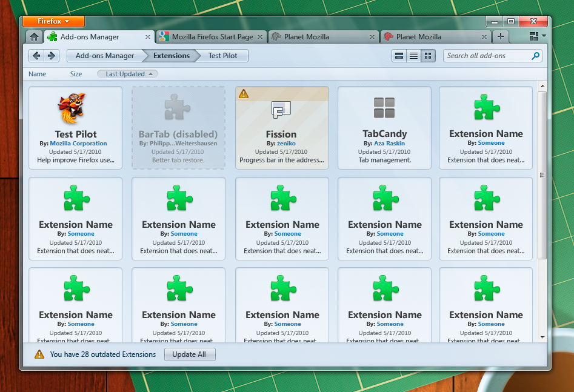574x392 pixels.
Task: Click the Add-ons Manager tab puzzle icon
Action: coord(53,36)
